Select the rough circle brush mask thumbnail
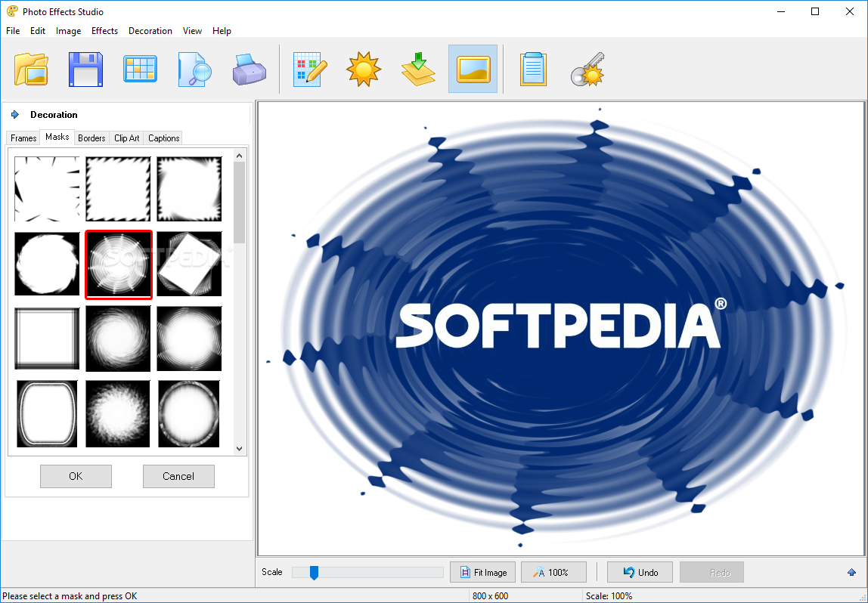 coord(47,264)
